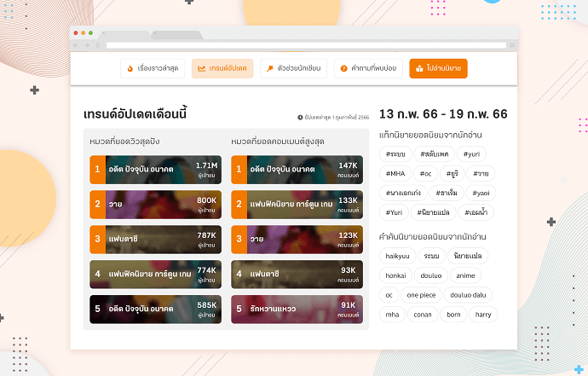Click the trend chart icon on เทรนด์อัปเดต
Screen dimensions: 588x376
[201, 68]
